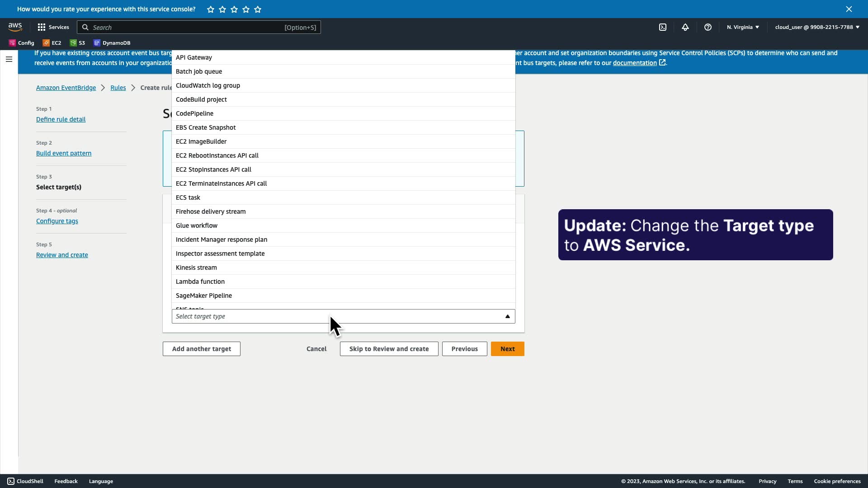
Task: Open the help question mark icon
Action: pyautogui.click(x=708, y=27)
